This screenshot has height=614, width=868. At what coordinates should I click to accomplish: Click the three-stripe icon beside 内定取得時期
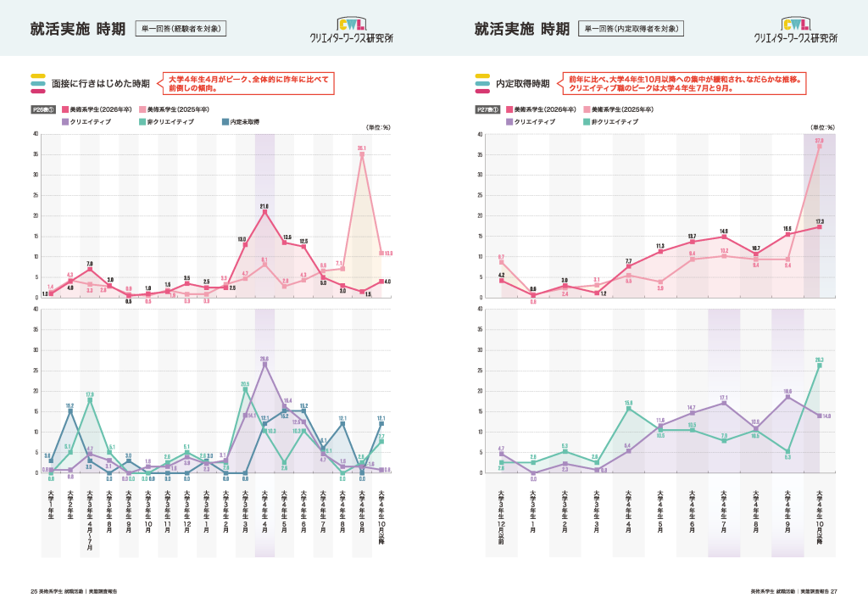click(482, 83)
